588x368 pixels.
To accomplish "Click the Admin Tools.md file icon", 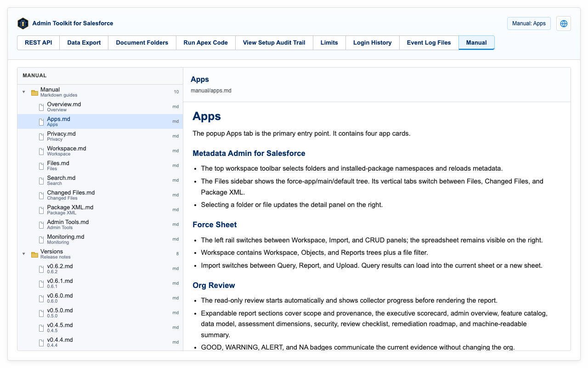I will click(x=41, y=225).
